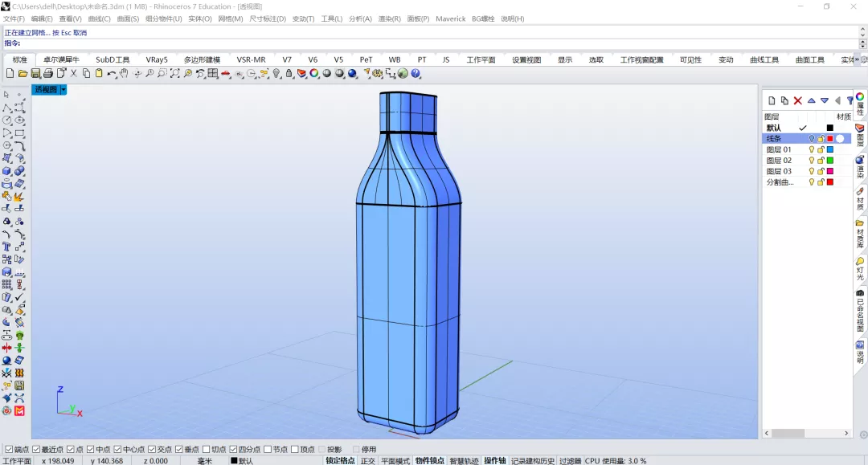Enable the 切点 osnap checkbox

point(207,450)
